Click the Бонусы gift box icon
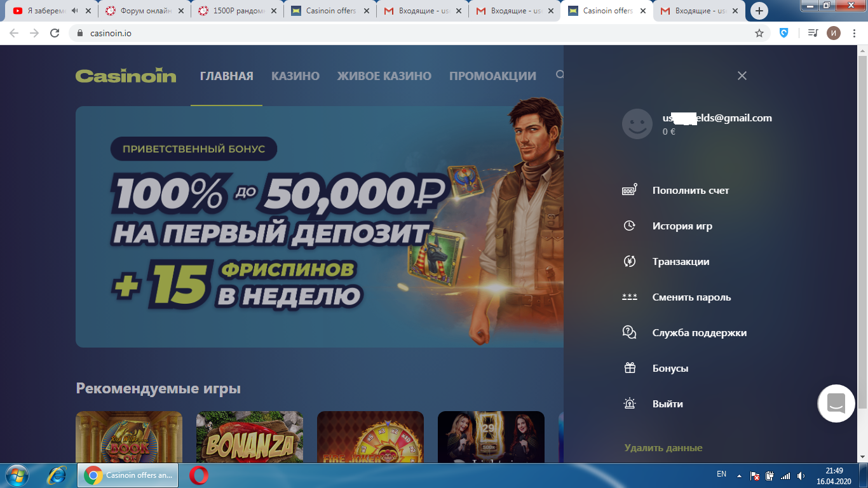 point(631,367)
